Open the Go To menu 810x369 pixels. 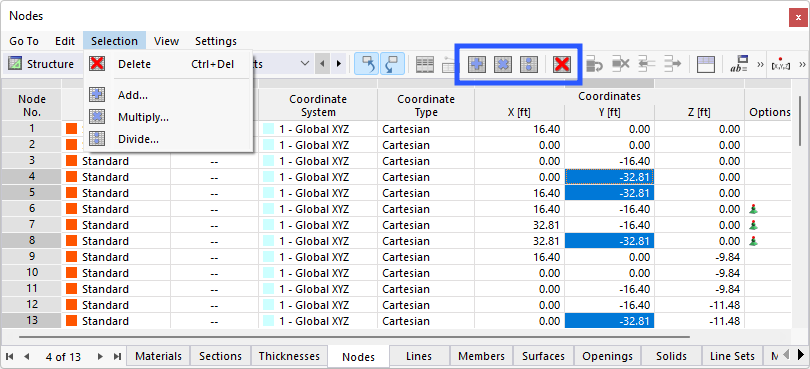point(24,41)
